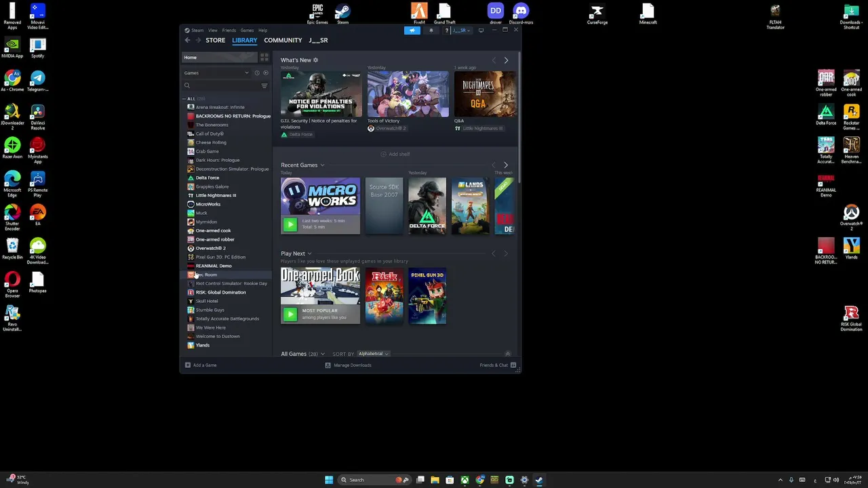Image resolution: width=868 pixels, height=488 pixels.
Task: Open Manage Downloads at bottom of Steam
Action: click(348, 365)
